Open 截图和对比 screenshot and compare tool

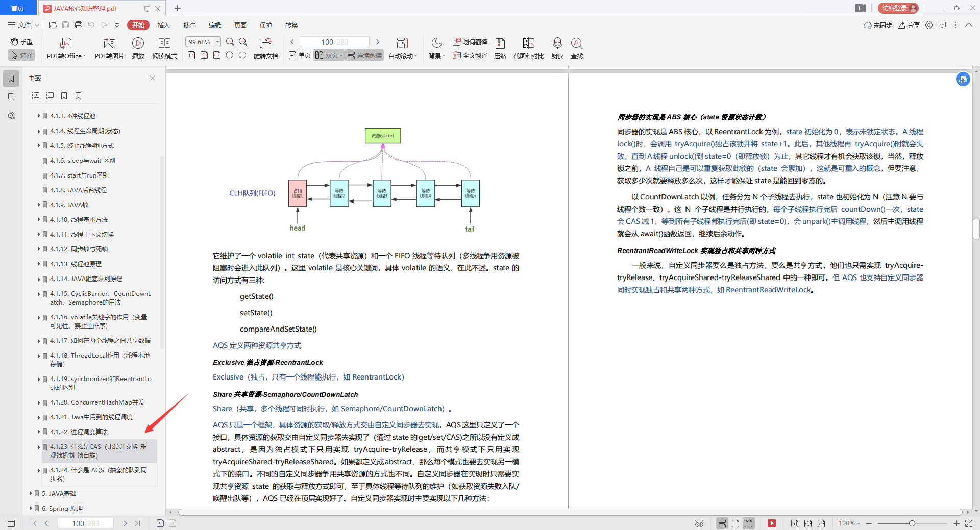tap(528, 48)
